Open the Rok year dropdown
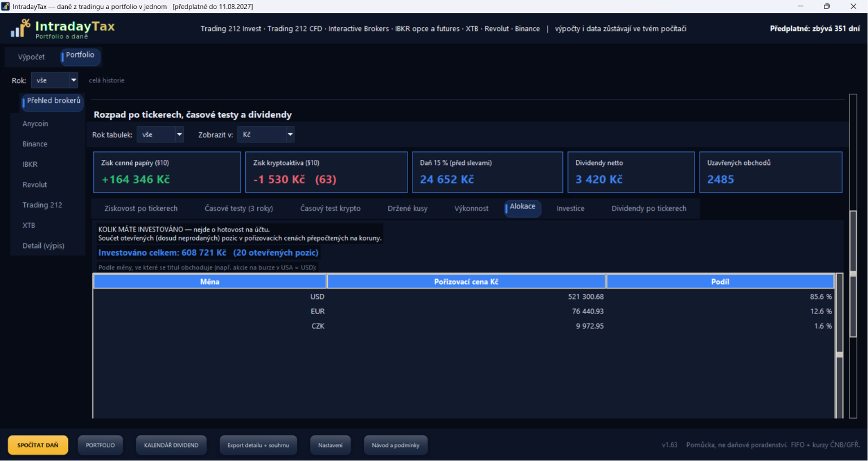 [54, 80]
